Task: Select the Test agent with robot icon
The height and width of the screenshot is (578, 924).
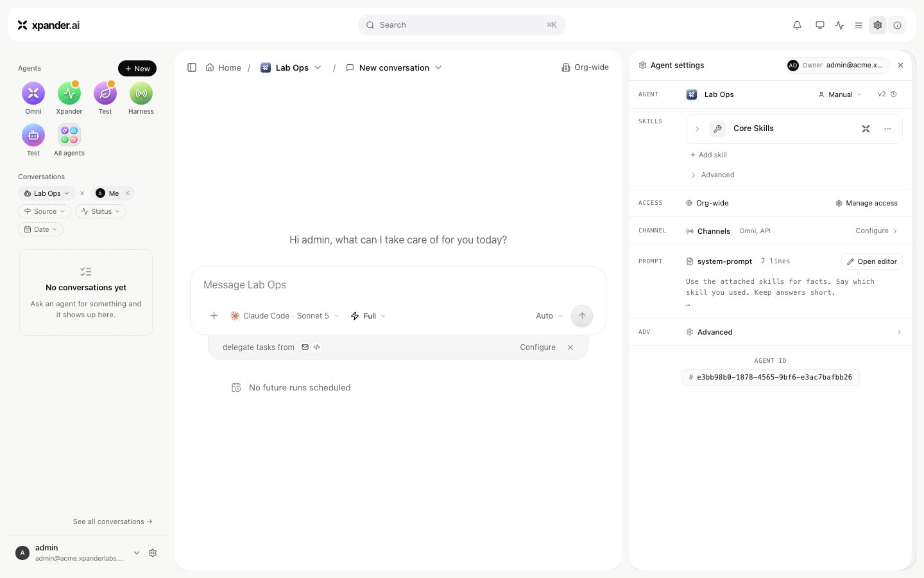Action: click(x=33, y=136)
